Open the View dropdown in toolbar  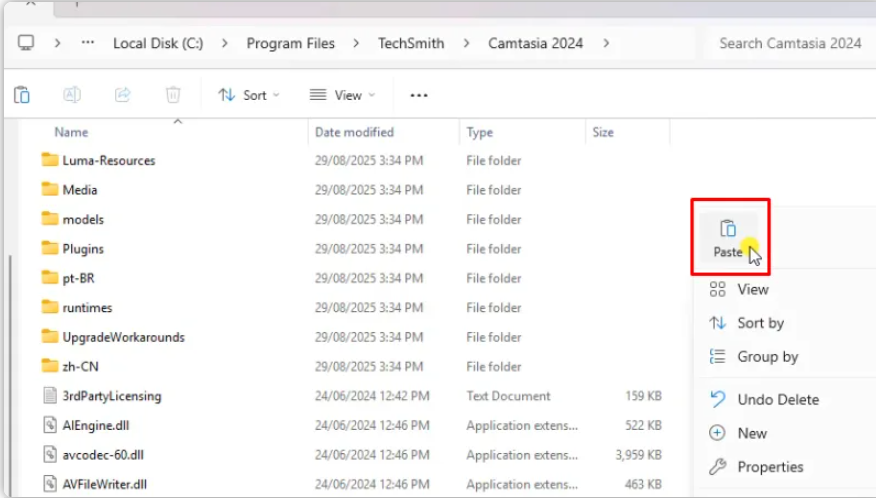pyautogui.click(x=343, y=95)
